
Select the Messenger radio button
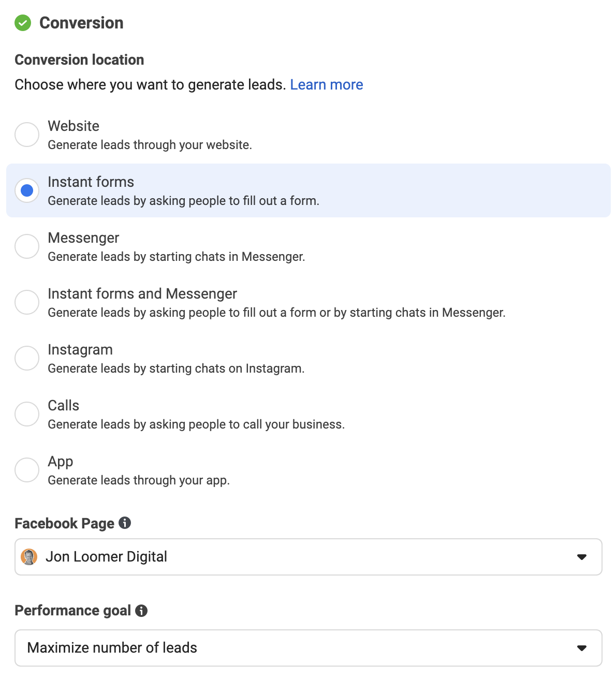[x=27, y=246]
